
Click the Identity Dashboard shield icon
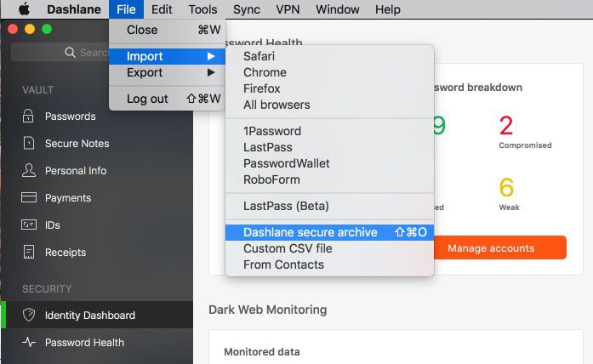[x=29, y=315]
